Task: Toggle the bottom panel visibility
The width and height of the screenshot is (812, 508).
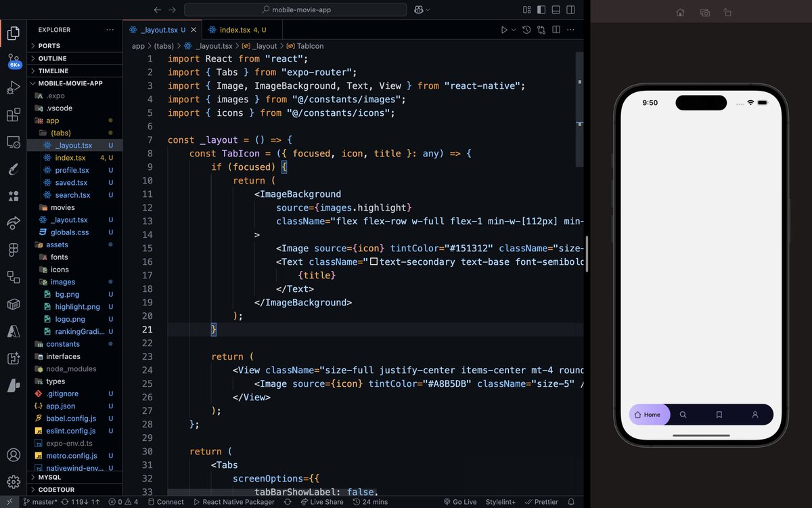Action: click(556, 9)
